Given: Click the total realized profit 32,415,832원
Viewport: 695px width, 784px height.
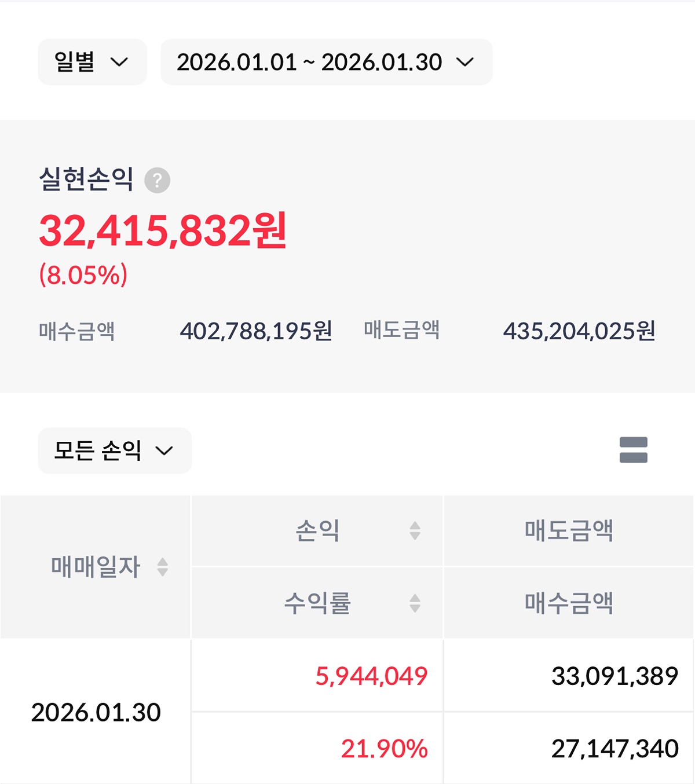Looking at the screenshot, I should [163, 231].
